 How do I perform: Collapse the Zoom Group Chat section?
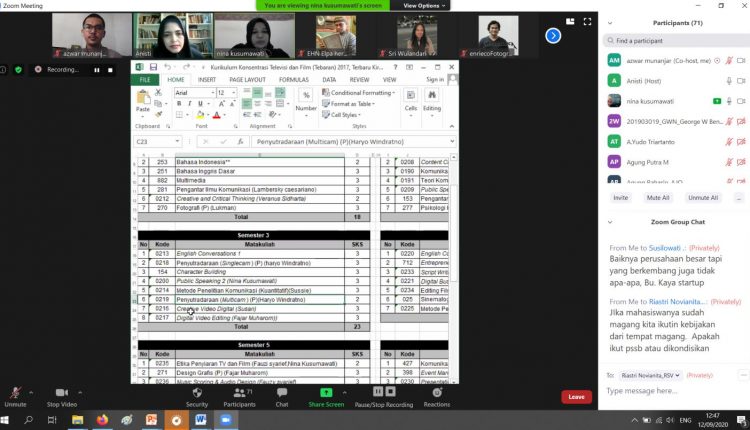point(610,222)
